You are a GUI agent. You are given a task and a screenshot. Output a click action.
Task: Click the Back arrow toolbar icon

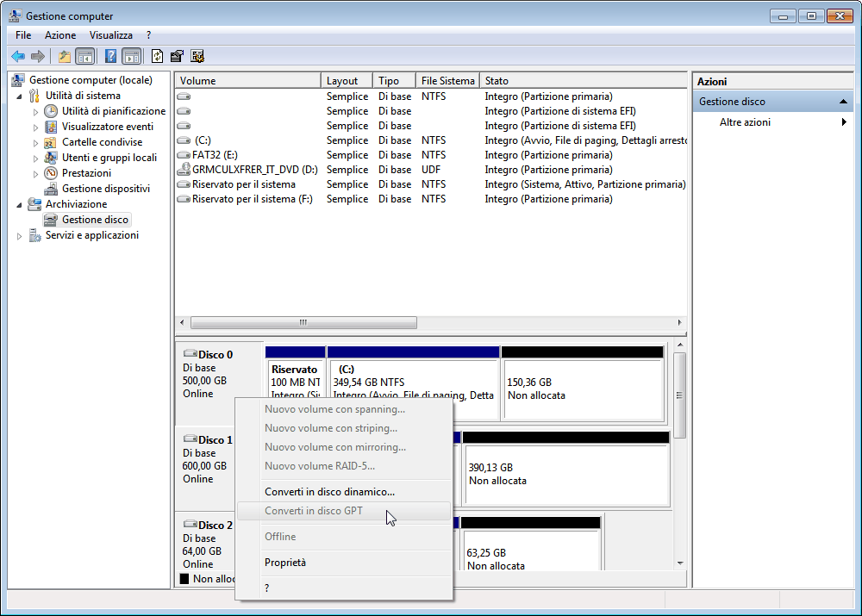tap(17, 57)
